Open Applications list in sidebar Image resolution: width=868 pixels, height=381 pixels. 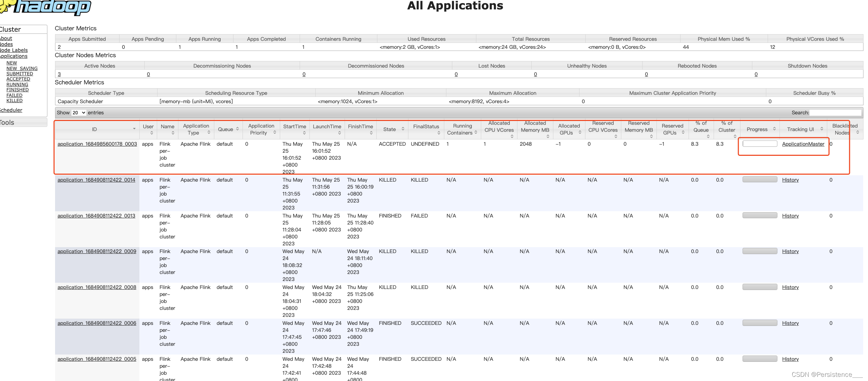click(x=14, y=56)
